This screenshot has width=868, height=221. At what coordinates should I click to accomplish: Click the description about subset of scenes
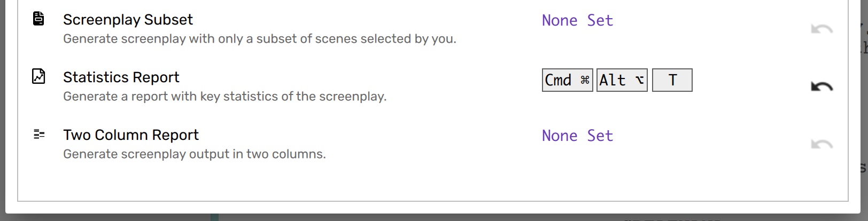point(259,39)
